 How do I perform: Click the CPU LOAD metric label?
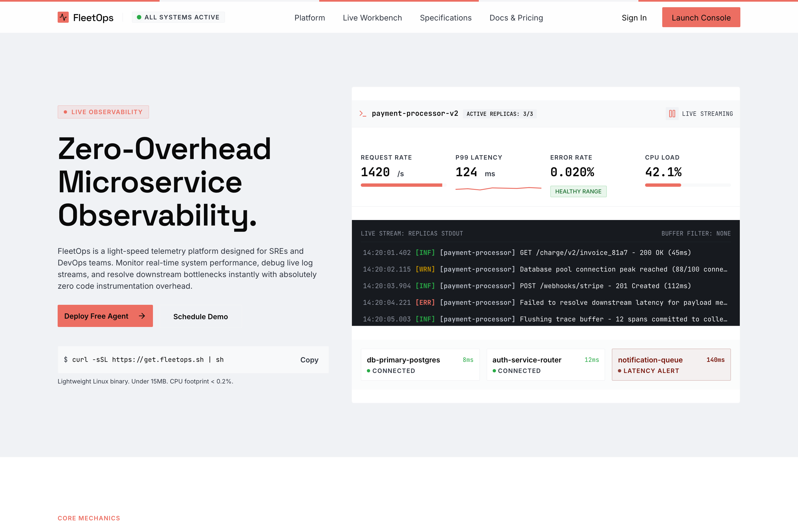click(662, 157)
